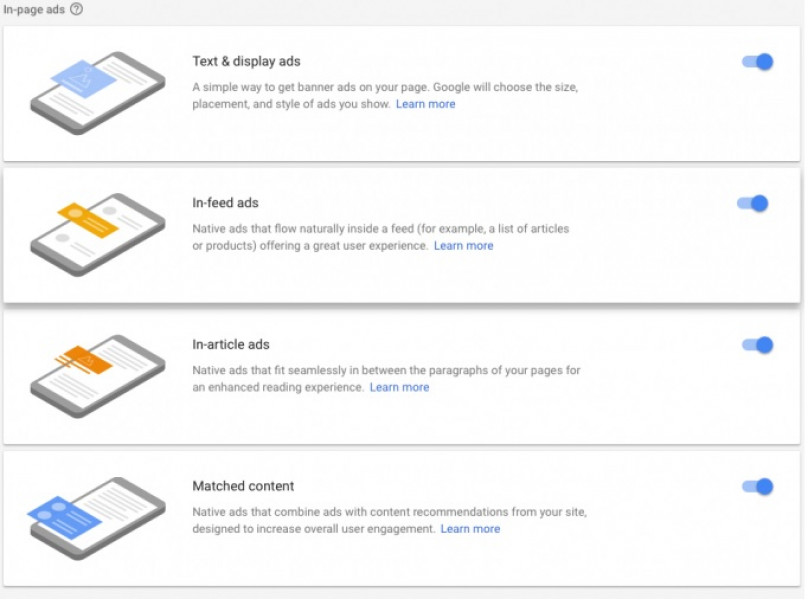The width and height of the screenshot is (808, 600).
Task: Click the In-page ads help question-mark icon
Action: click(76, 9)
